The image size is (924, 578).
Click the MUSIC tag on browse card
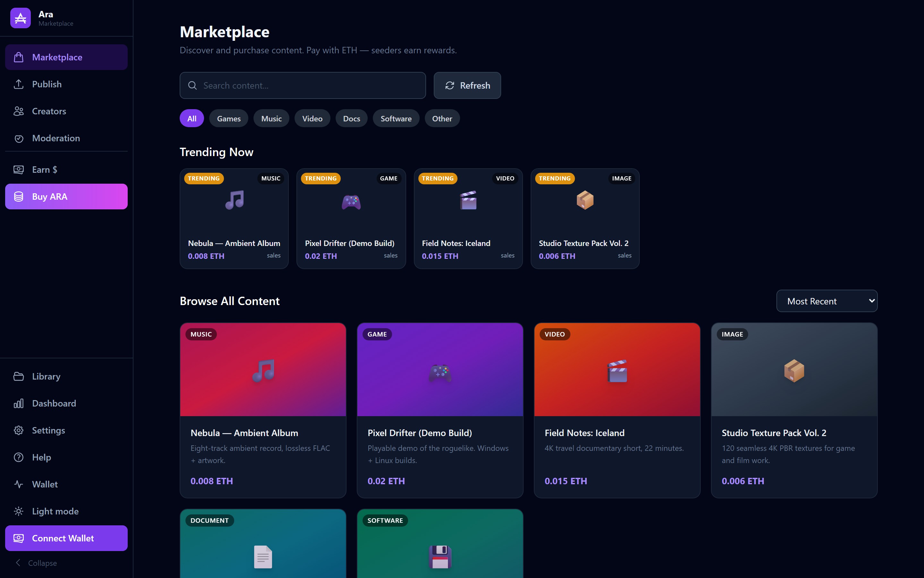pyautogui.click(x=201, y=334)
